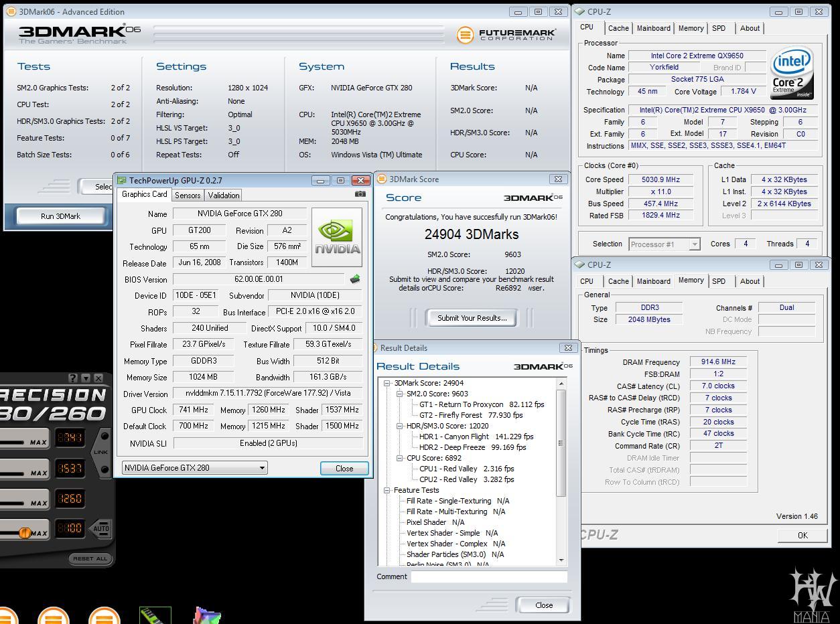Click the BIOS save chip icon in GPU-Z
This screenshot has height=624, width=840.
coord(355,279)
